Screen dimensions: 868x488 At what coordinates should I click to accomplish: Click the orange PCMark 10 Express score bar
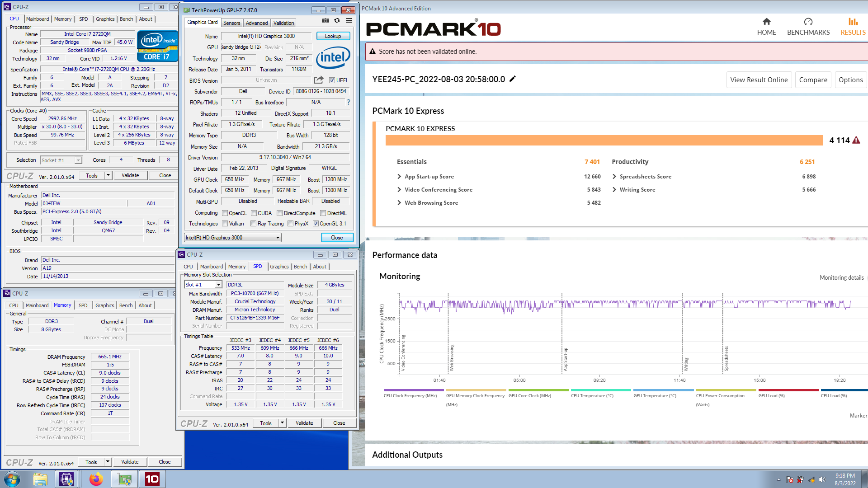604,141
